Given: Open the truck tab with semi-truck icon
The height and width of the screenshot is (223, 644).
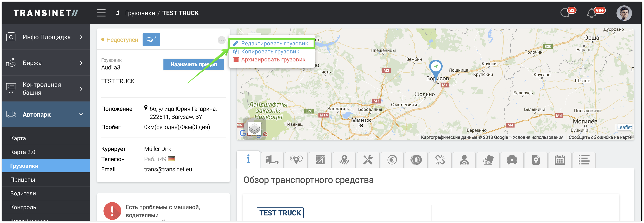Looking at the screenshot, I should coord(272,160).
